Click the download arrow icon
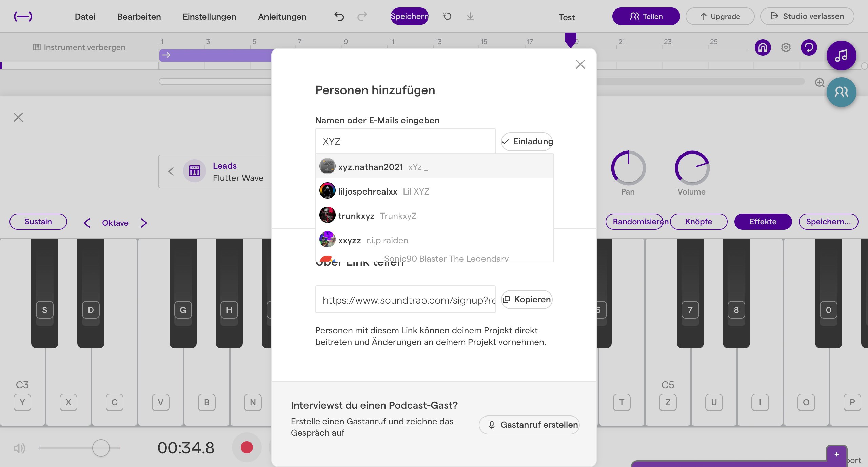This screenshot has height=467, width=868. (470, 16)
